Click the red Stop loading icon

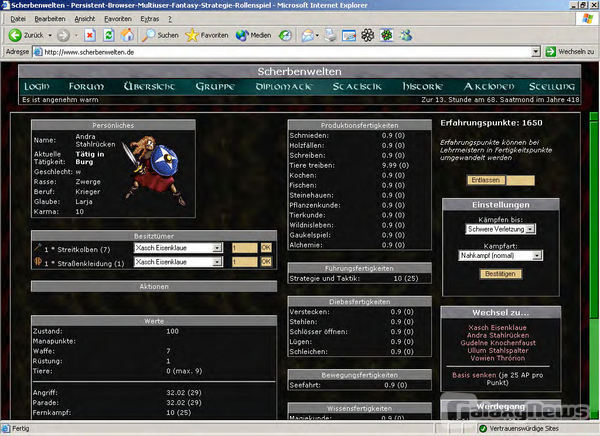[x=90, y=34]
